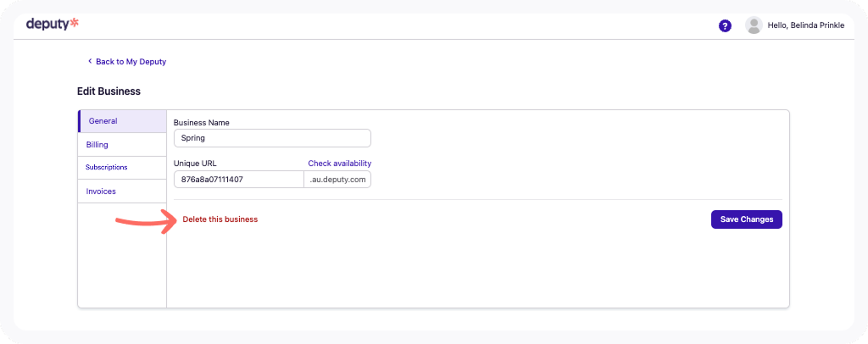The width and height of the screenshot is (868, 344).
Task: Open the Hello, Belinda Prinkle account menu
Action: [x=805, y=26]
